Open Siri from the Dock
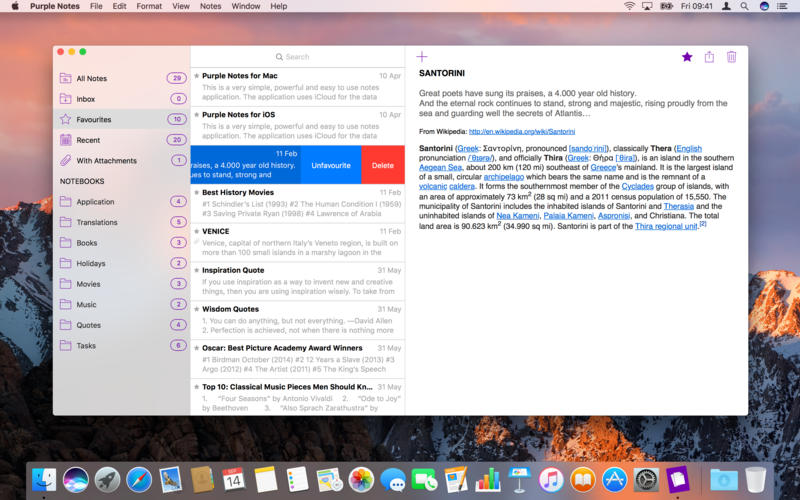The height and width of the screenshot is (500, 800). (x=76, y=480)
